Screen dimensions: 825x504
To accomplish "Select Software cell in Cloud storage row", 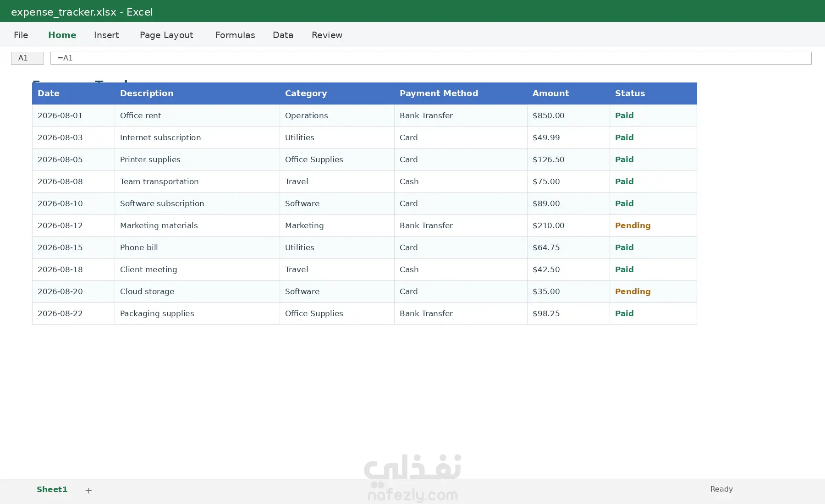I will 337,291.
